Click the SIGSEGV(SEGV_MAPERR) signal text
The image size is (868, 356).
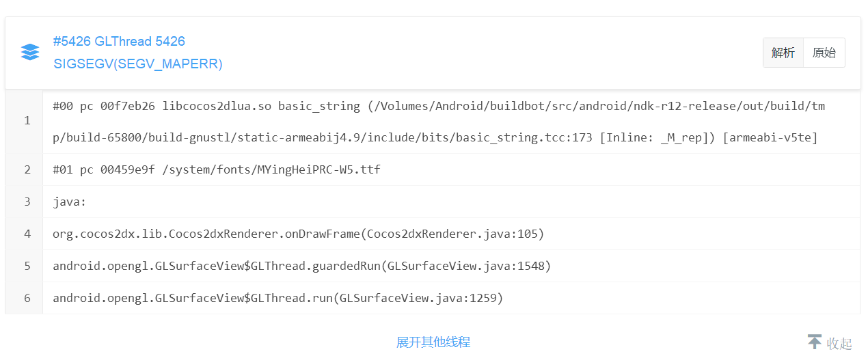coord(137,64)
